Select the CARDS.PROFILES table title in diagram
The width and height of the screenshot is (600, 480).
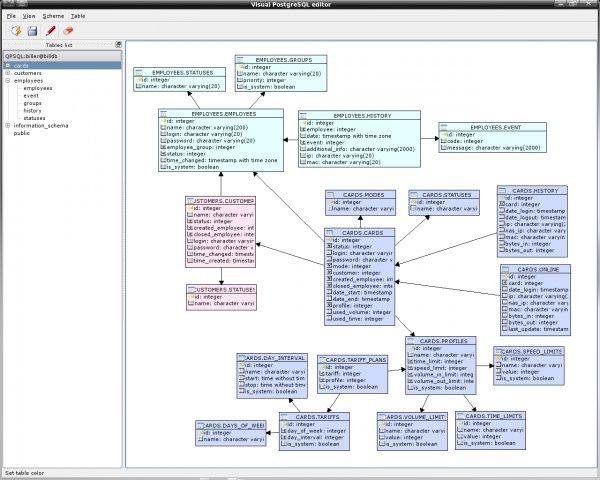click(444, 340)
